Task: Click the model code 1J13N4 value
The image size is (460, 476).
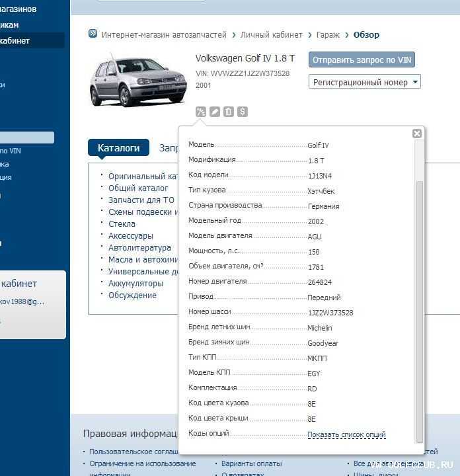Action: click(x=320, y=176)
